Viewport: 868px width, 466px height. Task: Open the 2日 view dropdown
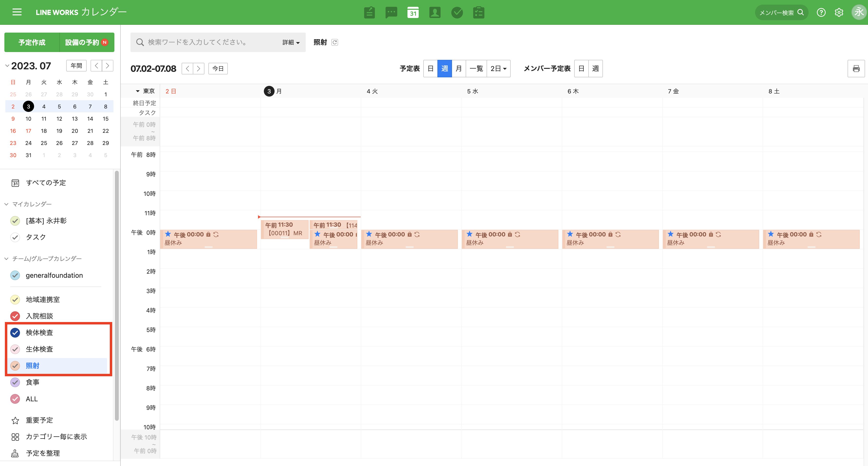(498, 69)
